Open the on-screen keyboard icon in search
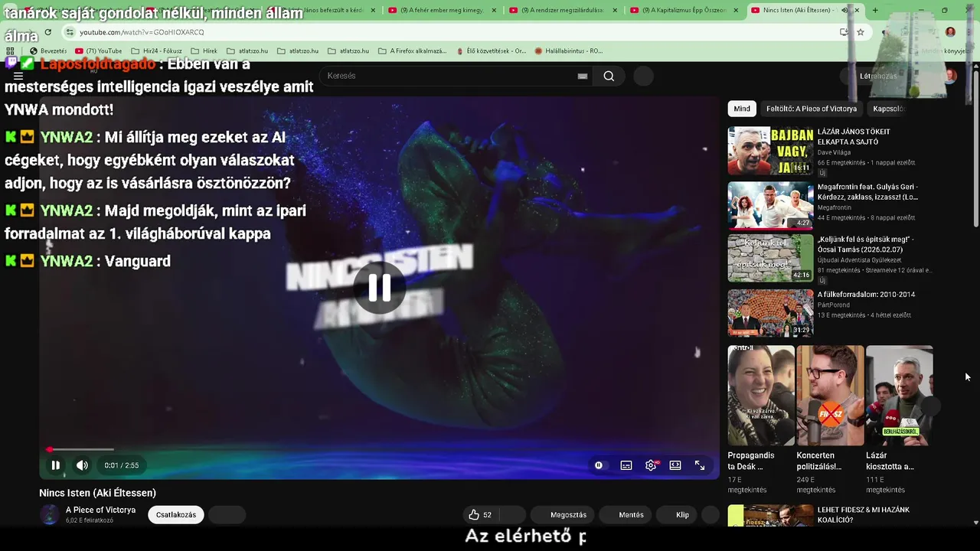This screenshot has height=551, width=980. tap(583, 76)
